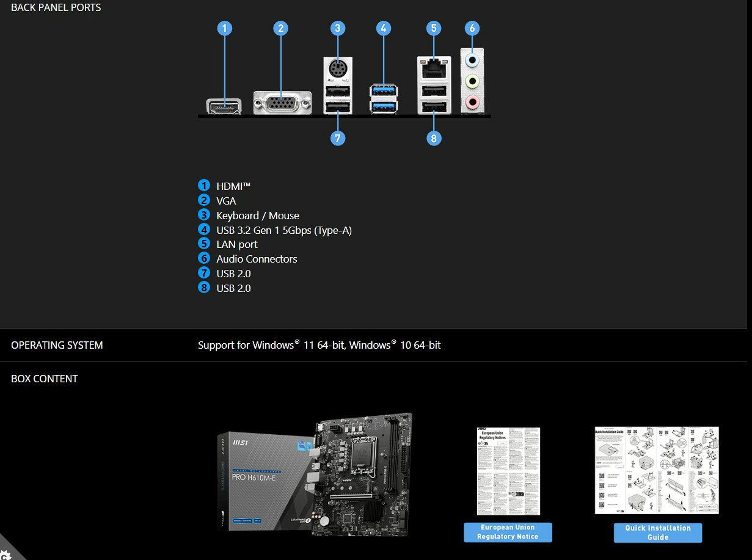
Task: Click the lower blue USB 3.2 port
Action: 383,106
